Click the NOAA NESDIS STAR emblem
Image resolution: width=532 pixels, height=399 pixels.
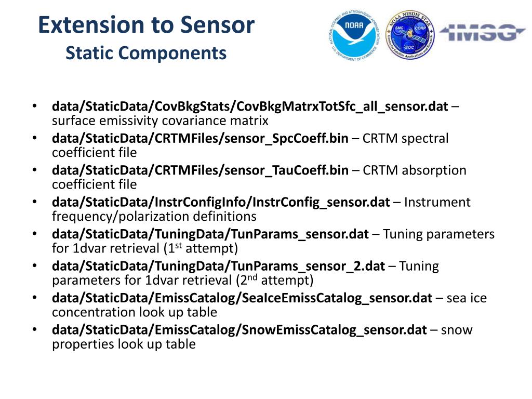coord(411,36)
